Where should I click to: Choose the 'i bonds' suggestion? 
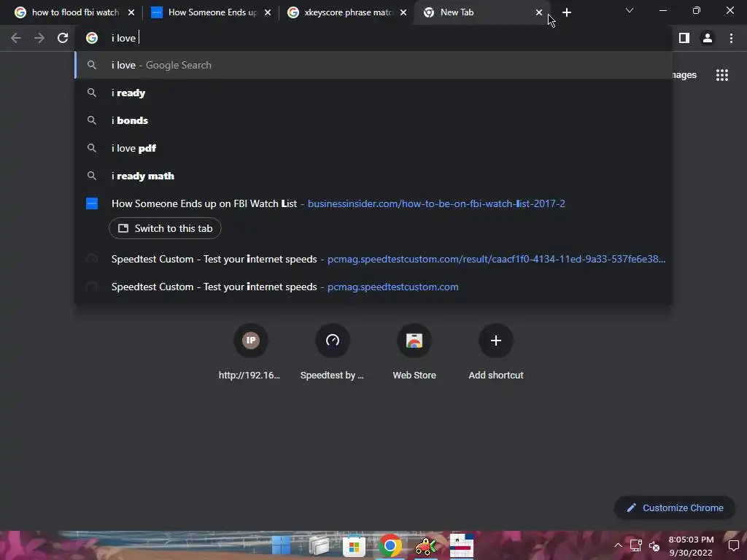coord(373,120)
